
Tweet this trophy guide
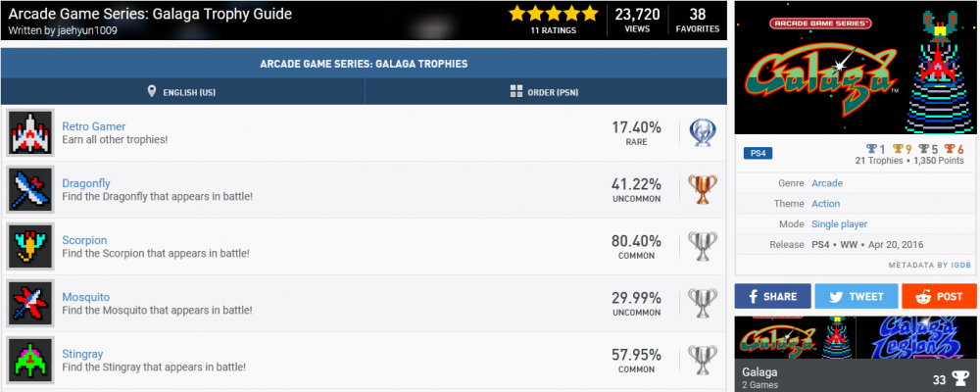(856, 296)
